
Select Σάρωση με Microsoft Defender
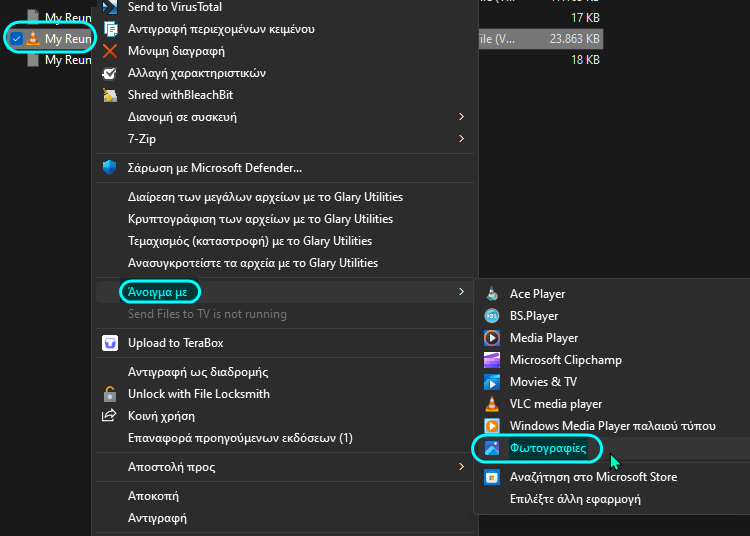point(285,168)
